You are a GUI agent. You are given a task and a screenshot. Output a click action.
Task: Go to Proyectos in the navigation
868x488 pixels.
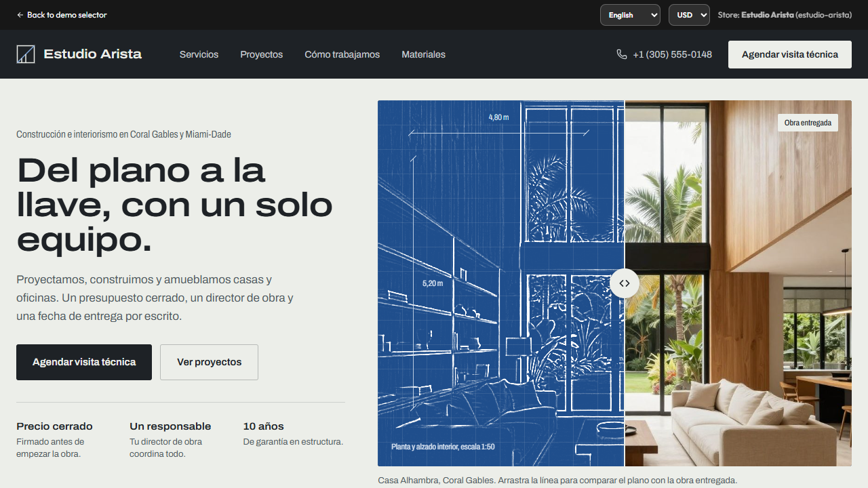[x=261, y=54]
